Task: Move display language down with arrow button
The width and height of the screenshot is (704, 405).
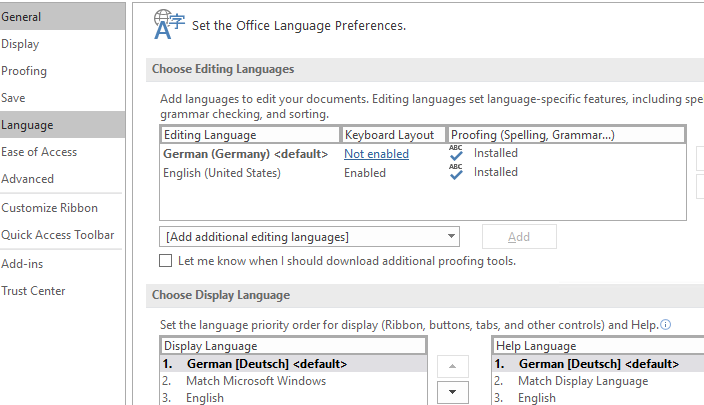Action: coord(454,392)
